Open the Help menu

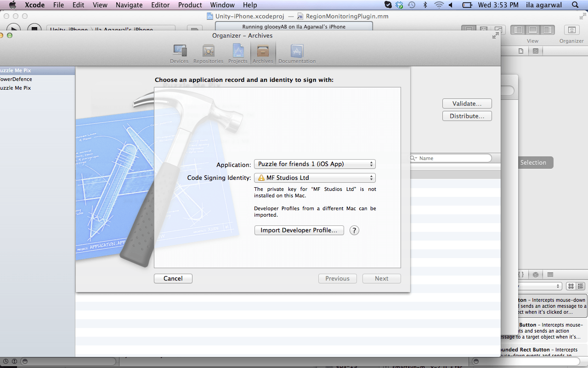click(x=250, y=5)
